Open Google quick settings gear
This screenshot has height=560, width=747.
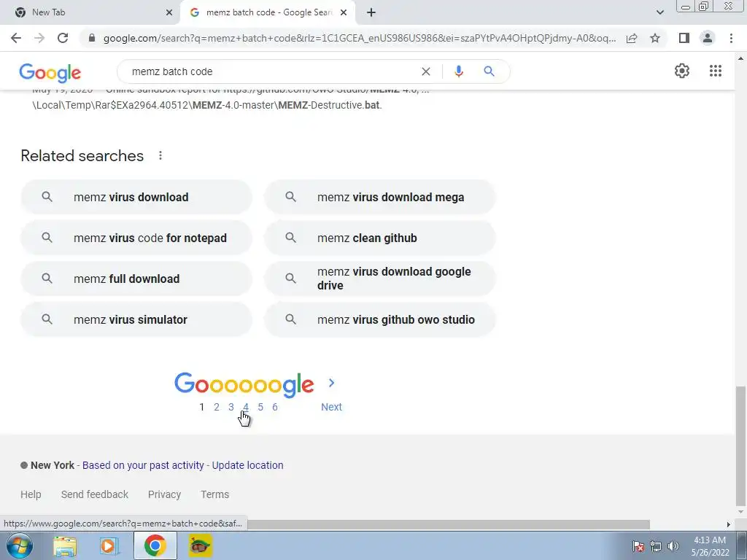(682, 71)
